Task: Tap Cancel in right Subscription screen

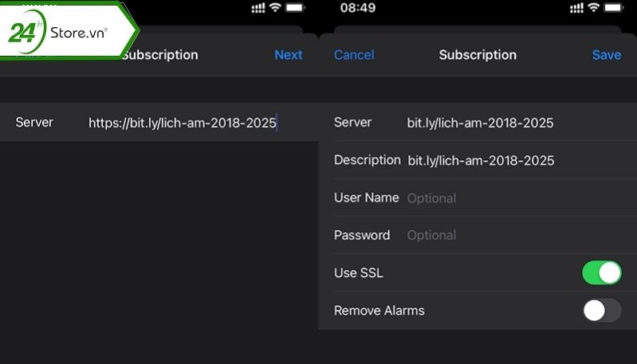Action: 354,55
